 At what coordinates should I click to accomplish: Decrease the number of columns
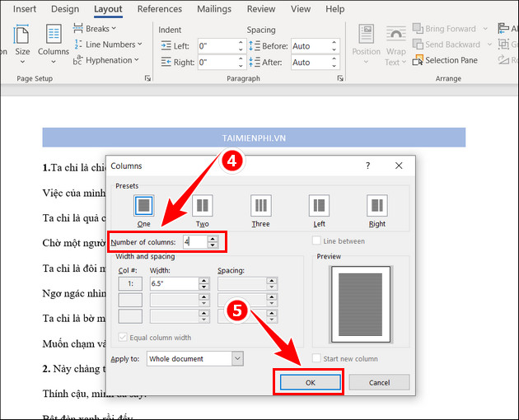[213, 245]
